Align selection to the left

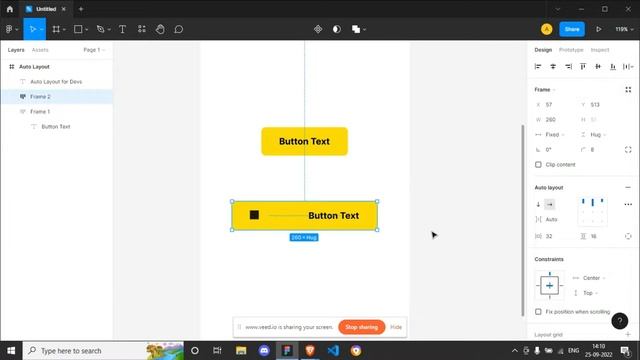click(538, 67)
